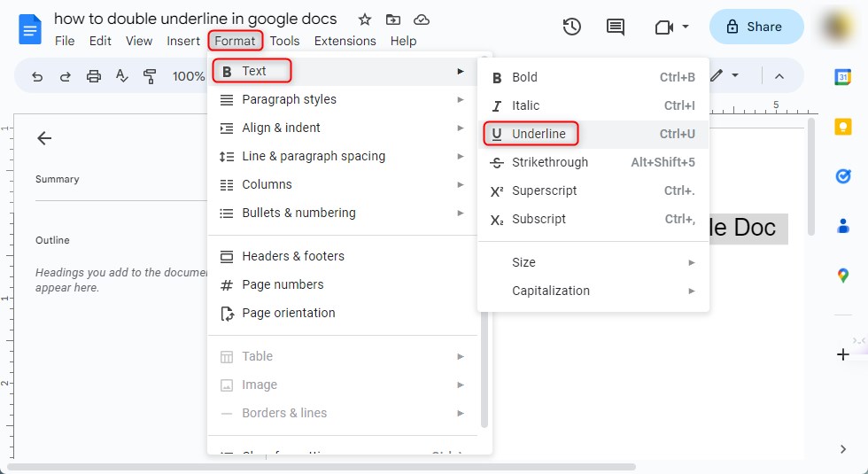Close the outline with the back arrow
This screenshot has width=868, height=474.
tap(44, 138)
